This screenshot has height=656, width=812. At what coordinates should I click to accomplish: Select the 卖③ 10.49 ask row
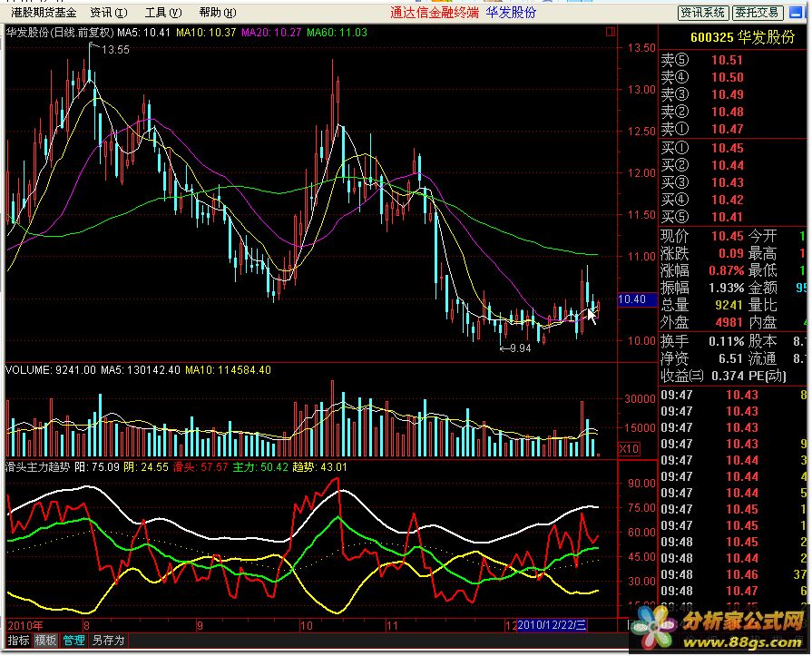tap(733, 94)
